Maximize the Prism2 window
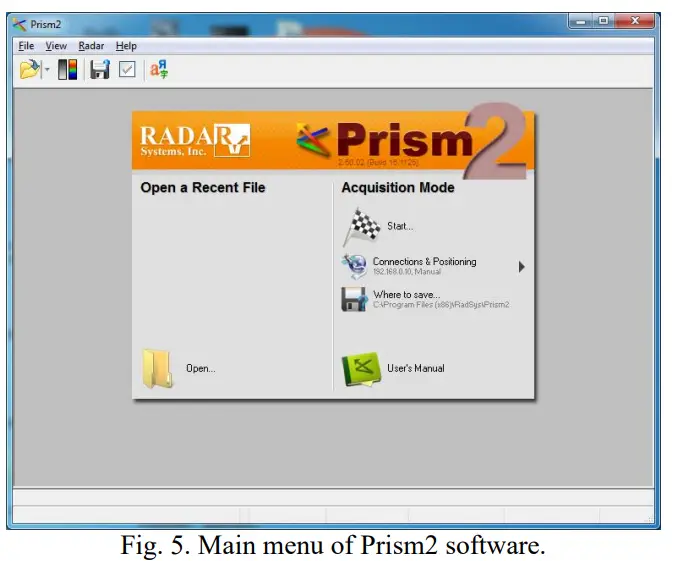 click(x=604, y=21)
